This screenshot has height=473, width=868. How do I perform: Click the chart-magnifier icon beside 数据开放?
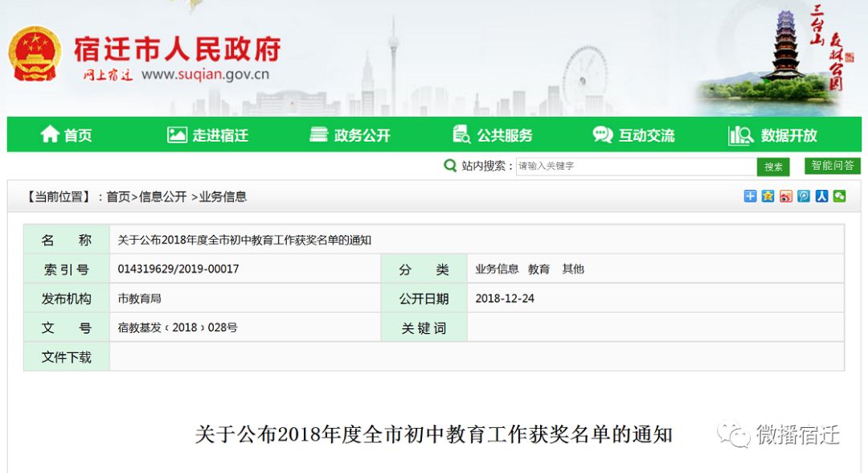pyautogui.click(x=740, y=135)
